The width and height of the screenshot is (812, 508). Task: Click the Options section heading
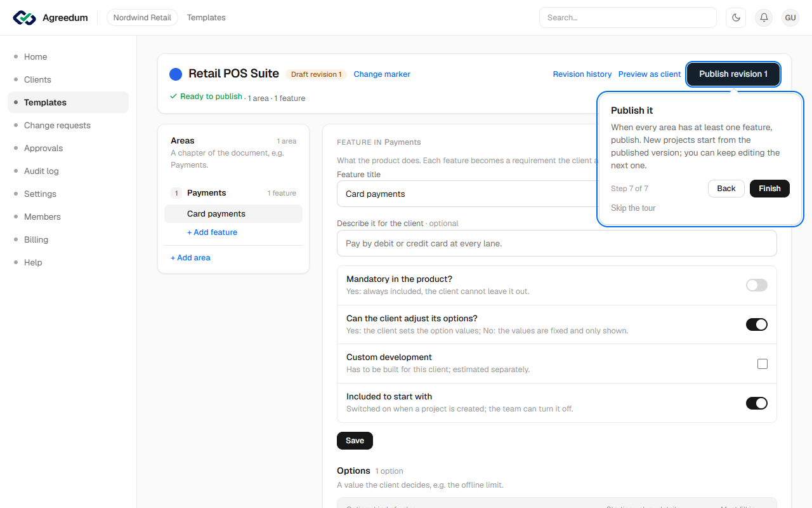pos(353,471)
